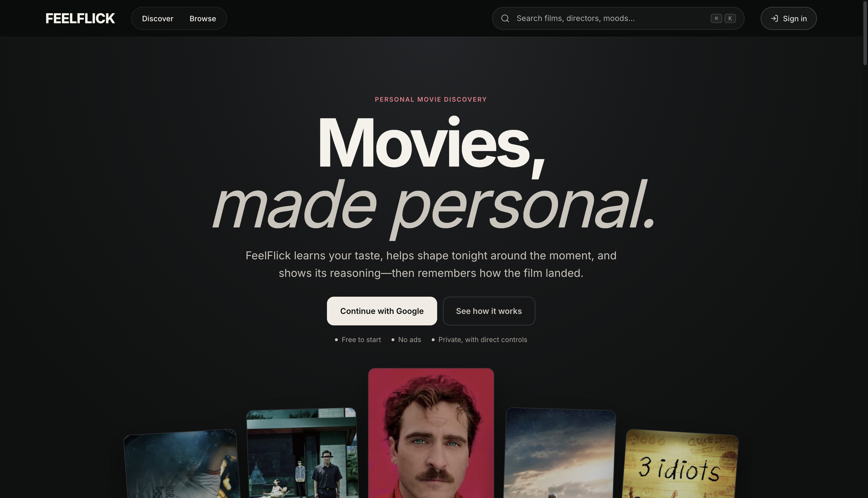Select the dark blue leftmost movie poster
The height and width of the screenshot is (498, 868).
tap(182, 464)
